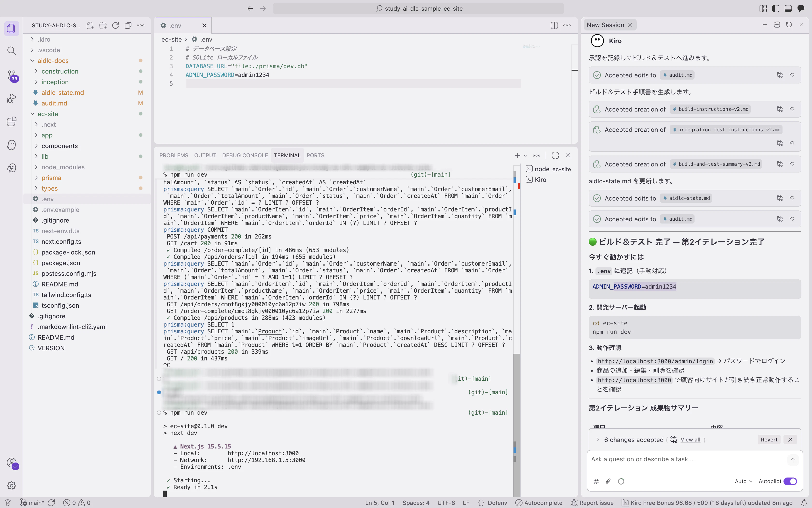Select the .env editor tab
The width and height of the screenshot is (812, 508).
[182, 26]
